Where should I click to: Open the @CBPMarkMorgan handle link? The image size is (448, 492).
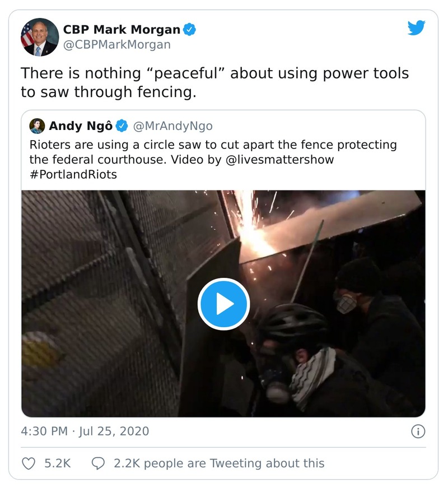116,45
